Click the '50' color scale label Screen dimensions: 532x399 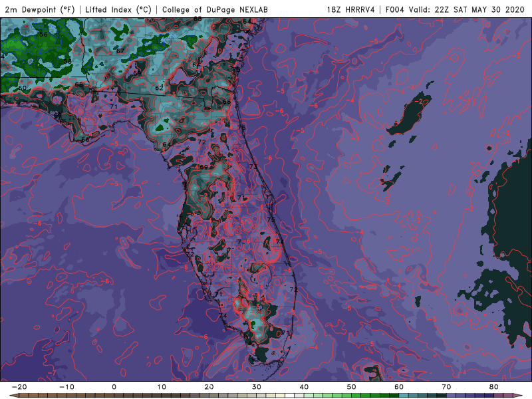(x=352, y=387)
